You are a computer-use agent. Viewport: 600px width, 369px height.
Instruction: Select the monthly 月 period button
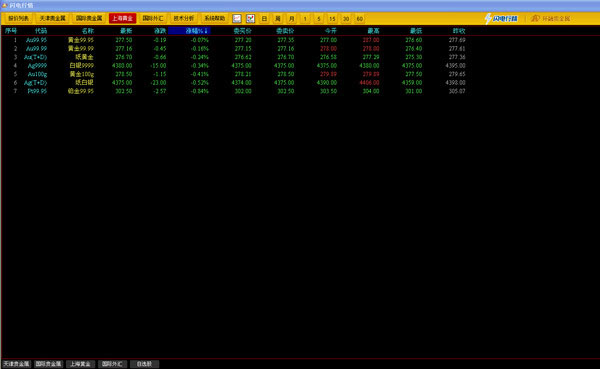[x=292, y=18]
